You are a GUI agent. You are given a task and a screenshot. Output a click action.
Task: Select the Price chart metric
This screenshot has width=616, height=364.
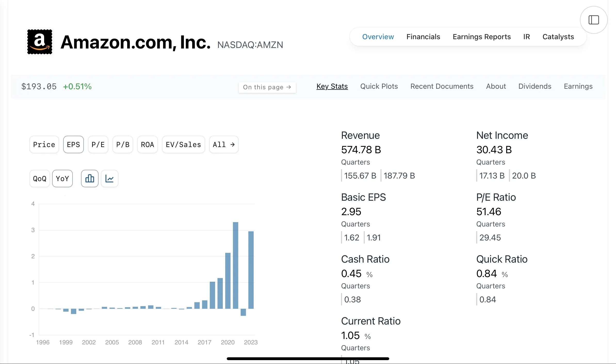tap(44, 144)
